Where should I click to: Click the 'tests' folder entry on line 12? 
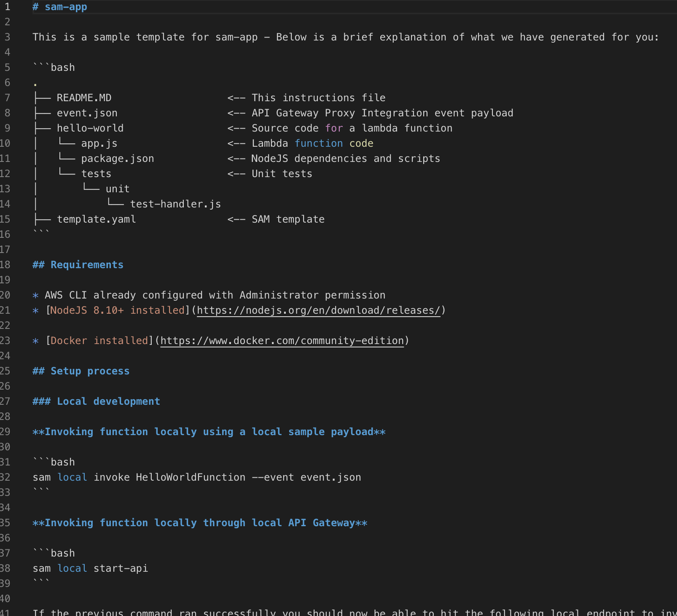pos(97,174)
